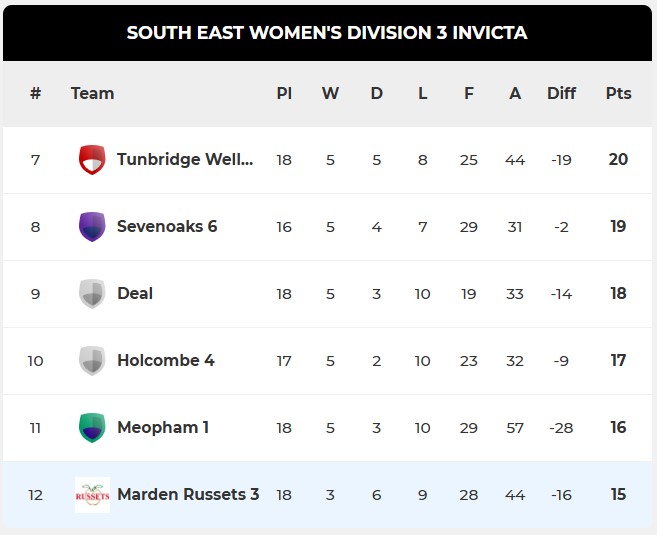Open the Tunbridge Wells team link
The height and width of the screenshot is (535, 657).
(185, 160)
